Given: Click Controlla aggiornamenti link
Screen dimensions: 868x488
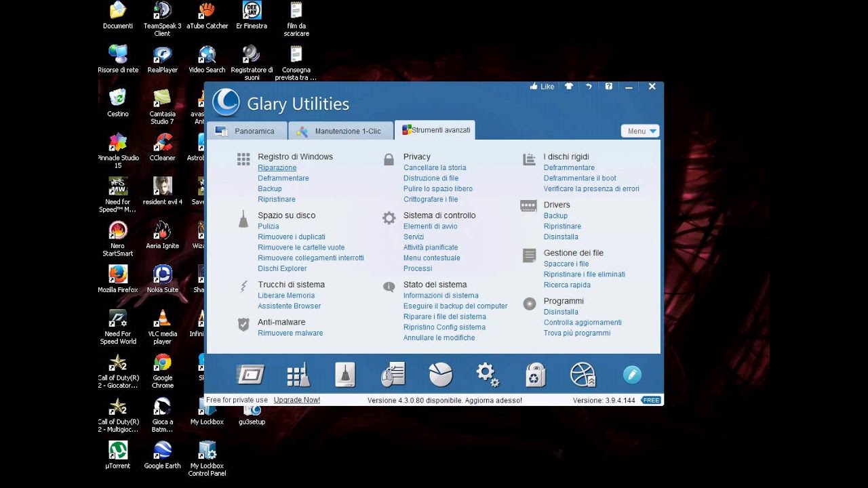Looking at the screenshot, I should pyautogui.click(x=583, y=323).
